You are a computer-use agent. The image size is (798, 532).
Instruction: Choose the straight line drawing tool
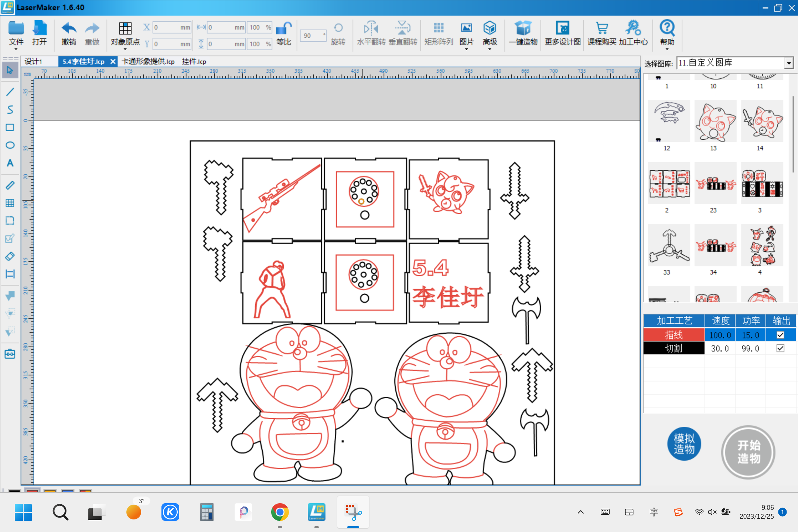[x=10, y=92]
